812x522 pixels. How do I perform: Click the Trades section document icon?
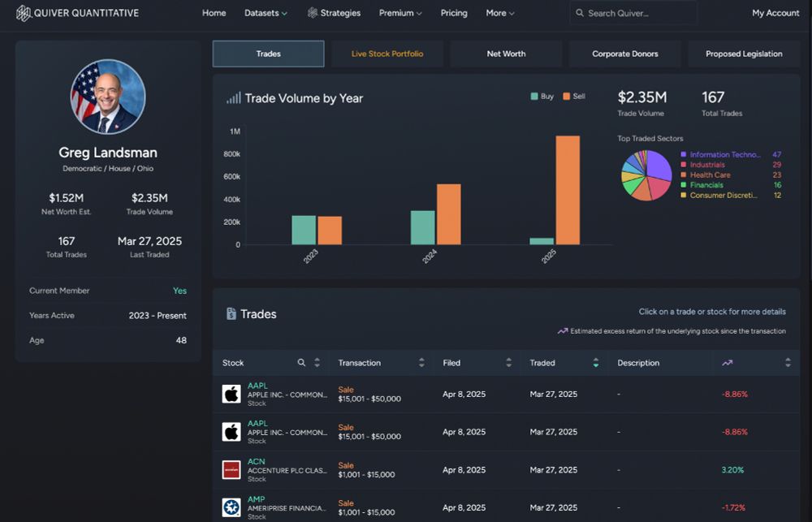pyautogui.click(x=231, y=314)
